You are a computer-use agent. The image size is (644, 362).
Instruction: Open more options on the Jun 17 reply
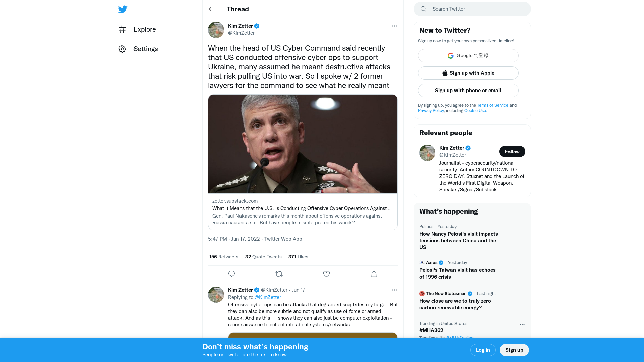tap(394, 290)
